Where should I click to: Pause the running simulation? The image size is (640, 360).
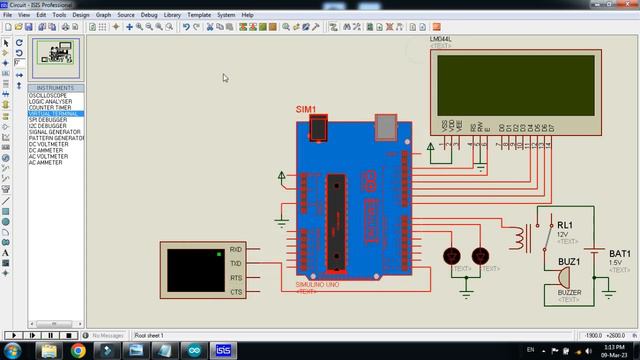tap(51, 336)
